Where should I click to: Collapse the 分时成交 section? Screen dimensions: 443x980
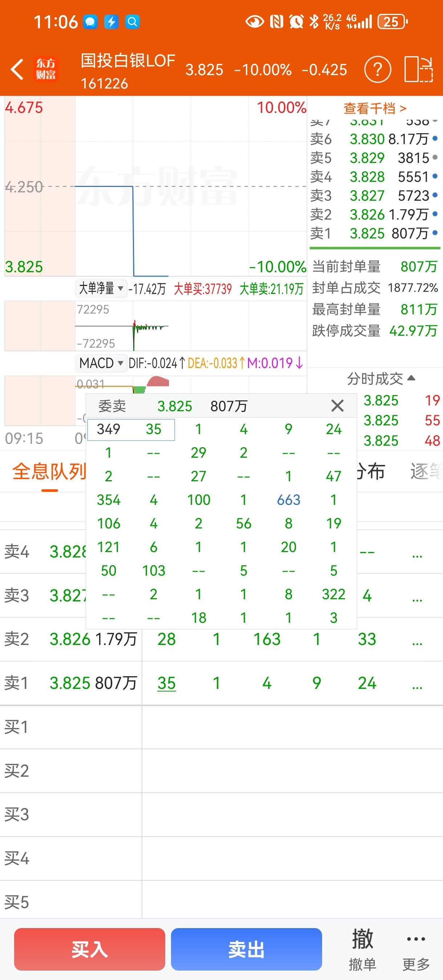(381, 379)
